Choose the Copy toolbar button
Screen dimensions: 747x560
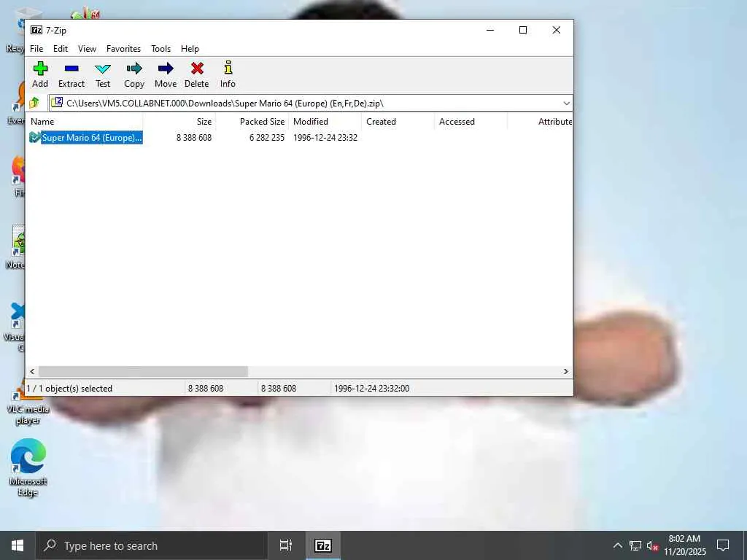(134, 75)
